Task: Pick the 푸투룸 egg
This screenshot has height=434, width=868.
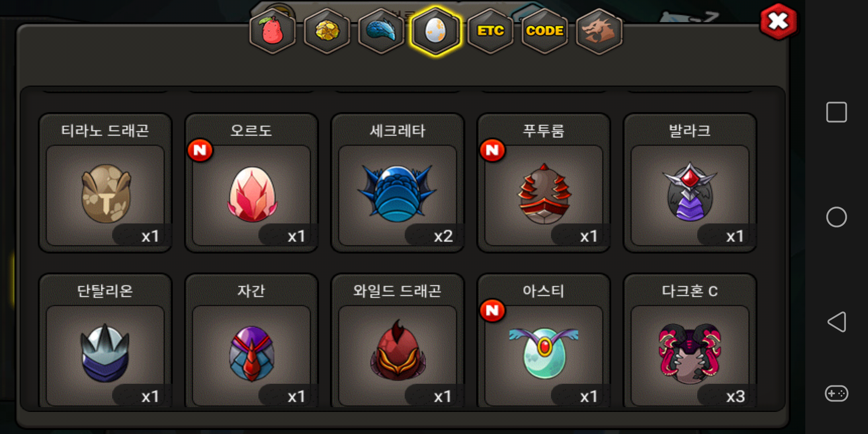Action: (x=544, y=183)
